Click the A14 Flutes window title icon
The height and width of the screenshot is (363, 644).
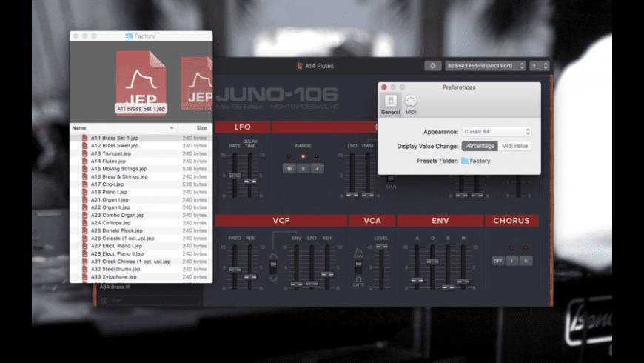tap(299, 66)
